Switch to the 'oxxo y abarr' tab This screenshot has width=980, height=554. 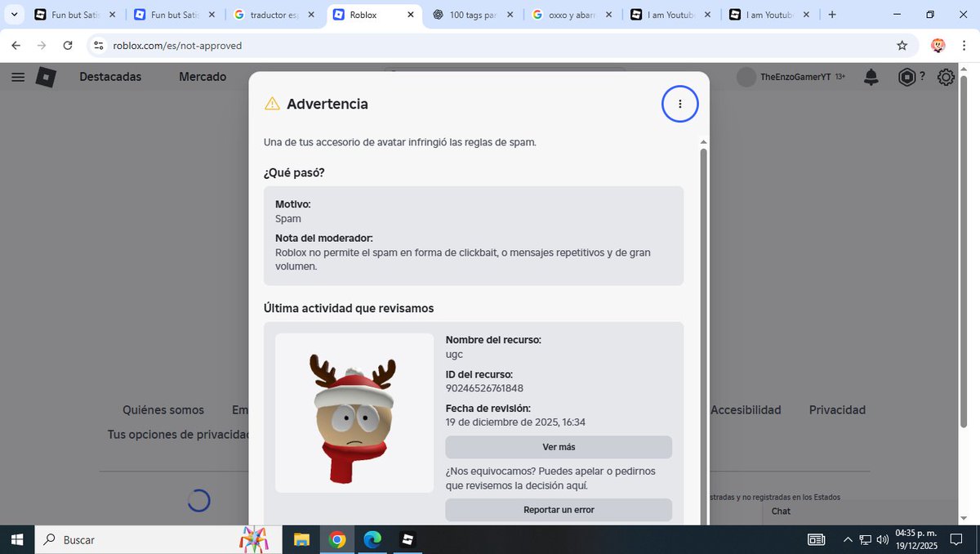(572, 15)
